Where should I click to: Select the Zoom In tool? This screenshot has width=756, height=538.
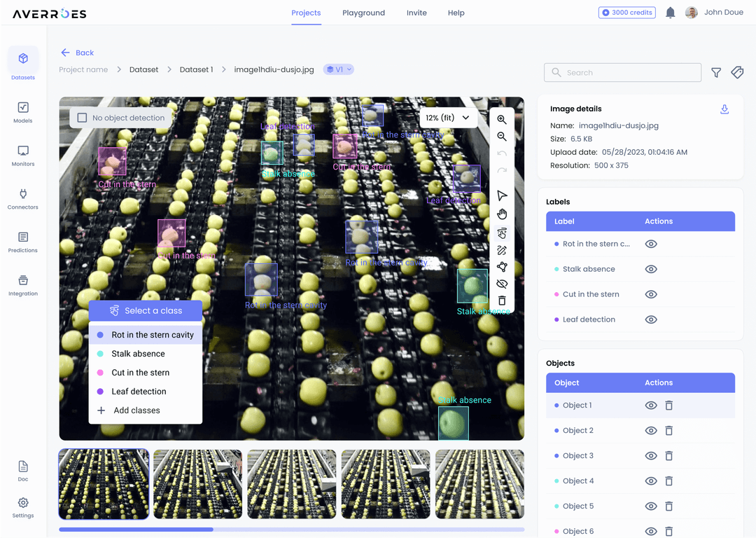(502, 119)
